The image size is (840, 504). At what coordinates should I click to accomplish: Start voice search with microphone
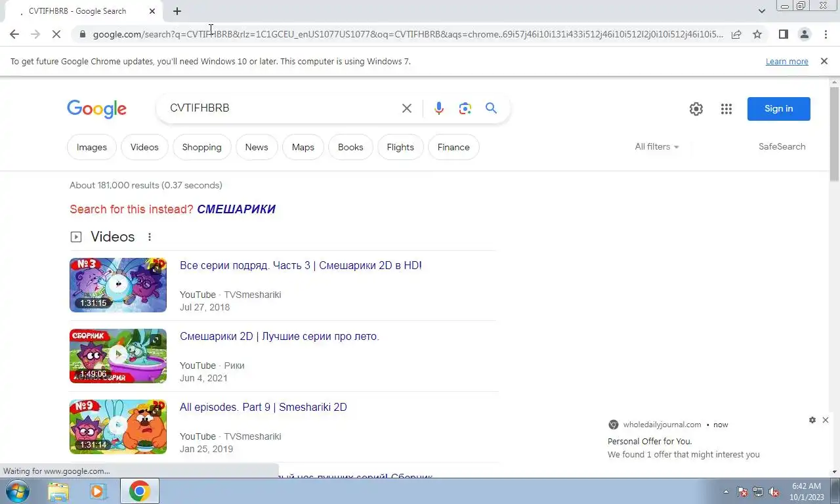[439, 108]
